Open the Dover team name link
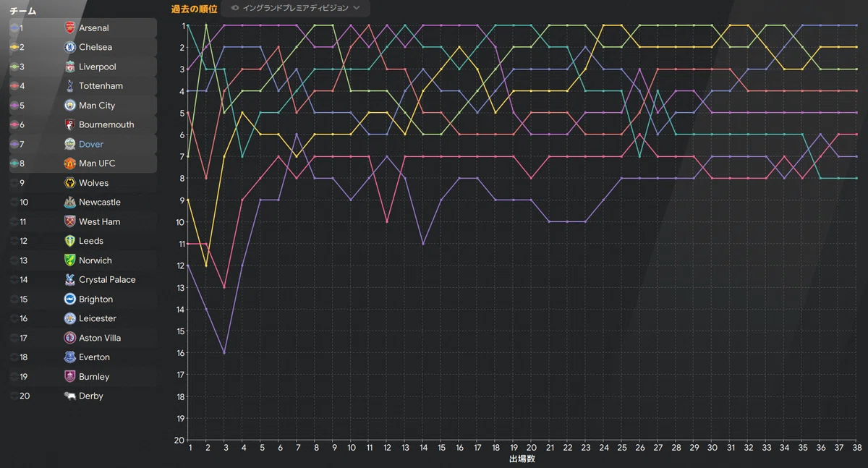Viewport: 868px width, 468px height. point(91,144)
